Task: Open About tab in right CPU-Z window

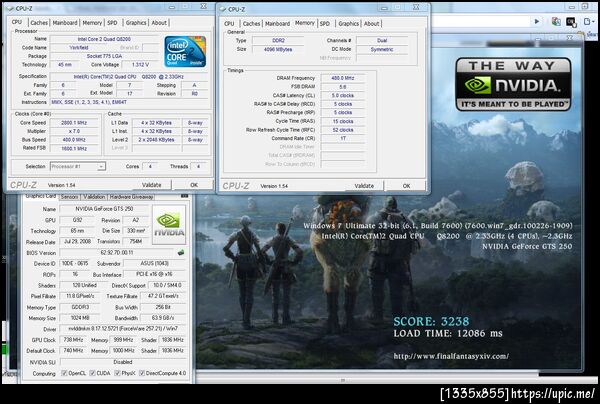Action: (372, 24)
